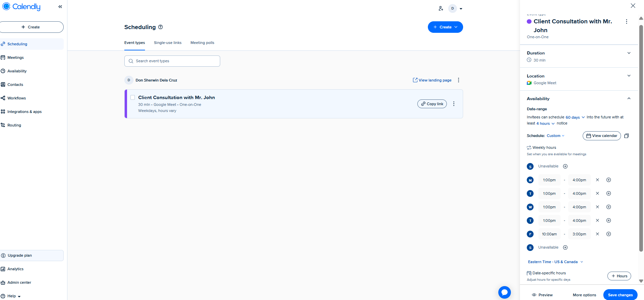Click the invite user icon
Screen dimensions: 644x300
click(441, 8)
